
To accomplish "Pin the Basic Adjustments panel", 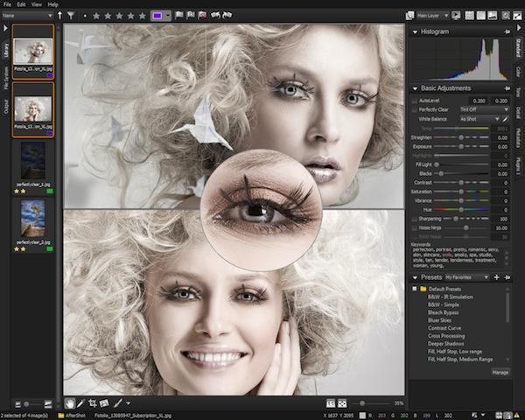I will [x=507, y=88].
